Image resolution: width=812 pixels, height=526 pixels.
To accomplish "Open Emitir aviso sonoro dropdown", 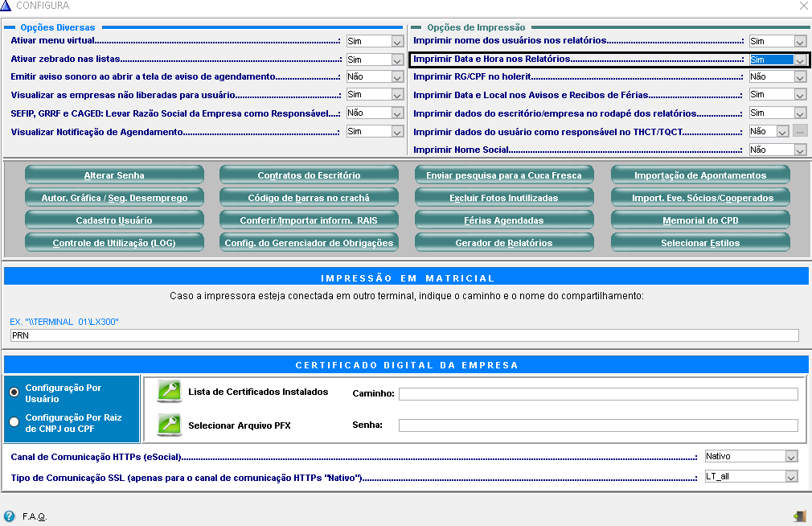I will (x=397, y=77).
